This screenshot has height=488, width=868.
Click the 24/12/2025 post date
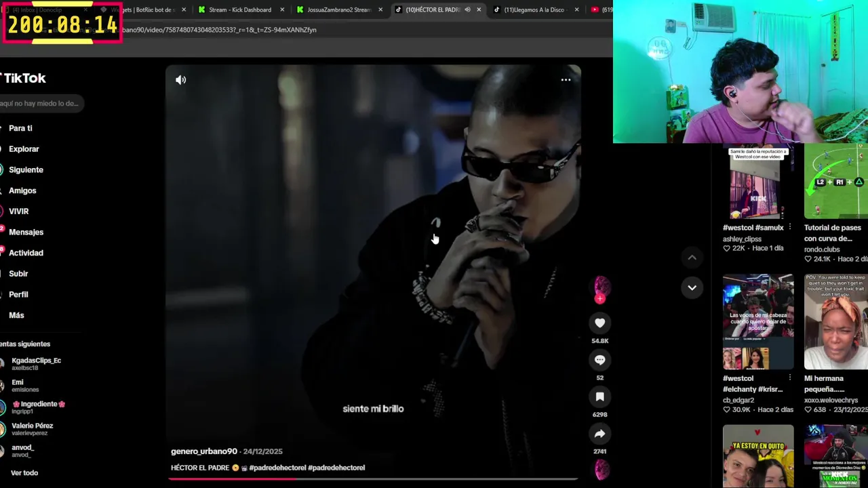pos(262,451)
